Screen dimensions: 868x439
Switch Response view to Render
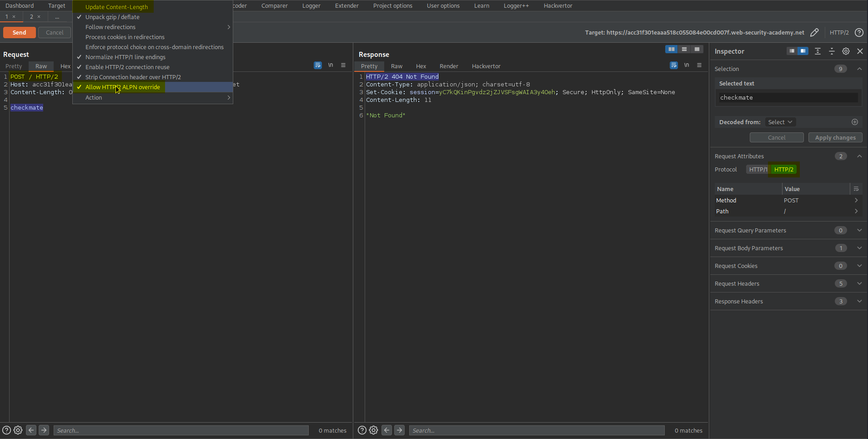pyautogui.click(x=449, y=66)
